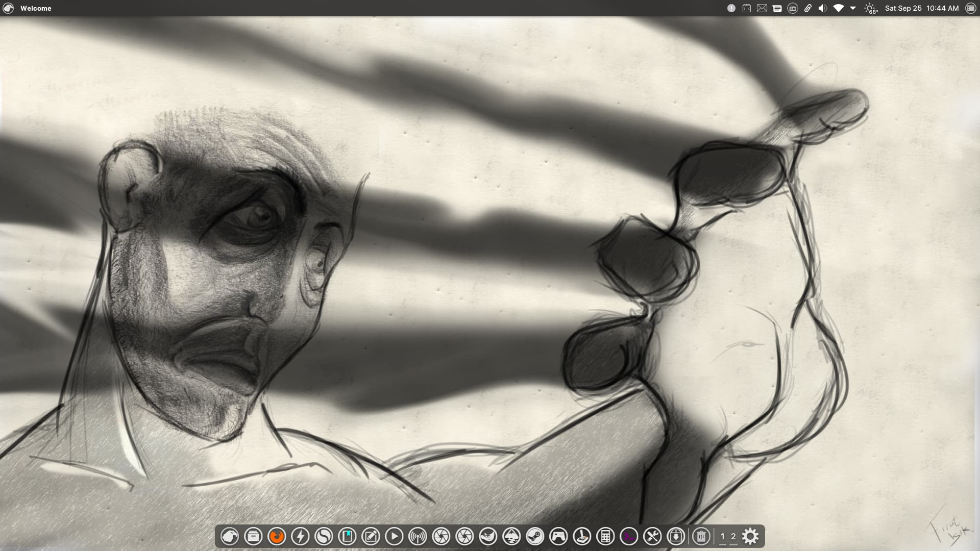Switch to workspace 2 in dock pager
The height and width of the screenshot is (551, 980).
pyautogui.click(x=733, y=537)
